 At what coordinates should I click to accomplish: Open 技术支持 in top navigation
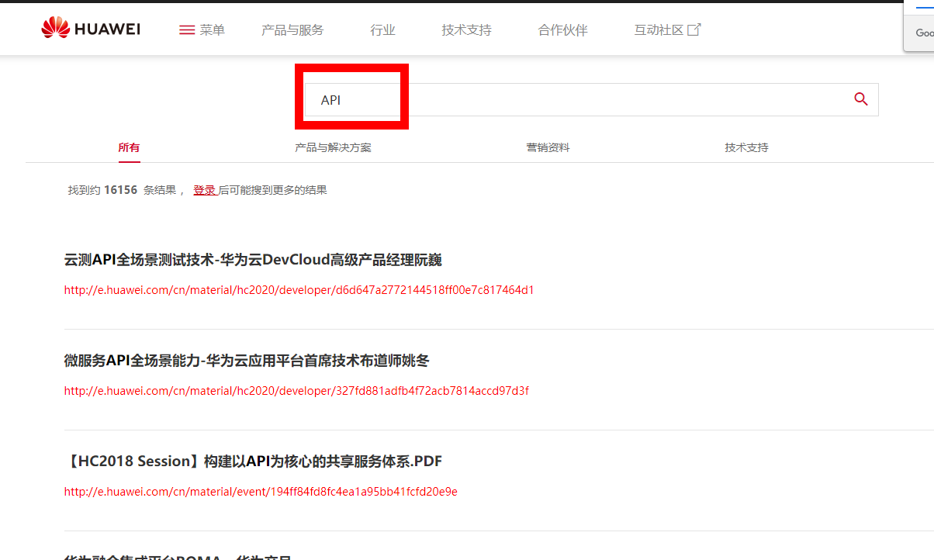tap(466, 30)
